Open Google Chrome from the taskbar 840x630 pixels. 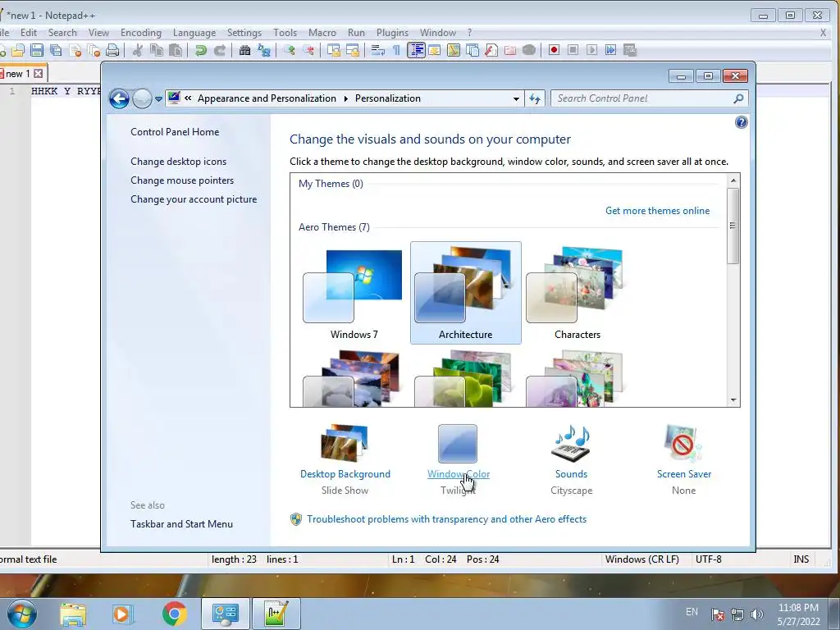pos(174,614)
